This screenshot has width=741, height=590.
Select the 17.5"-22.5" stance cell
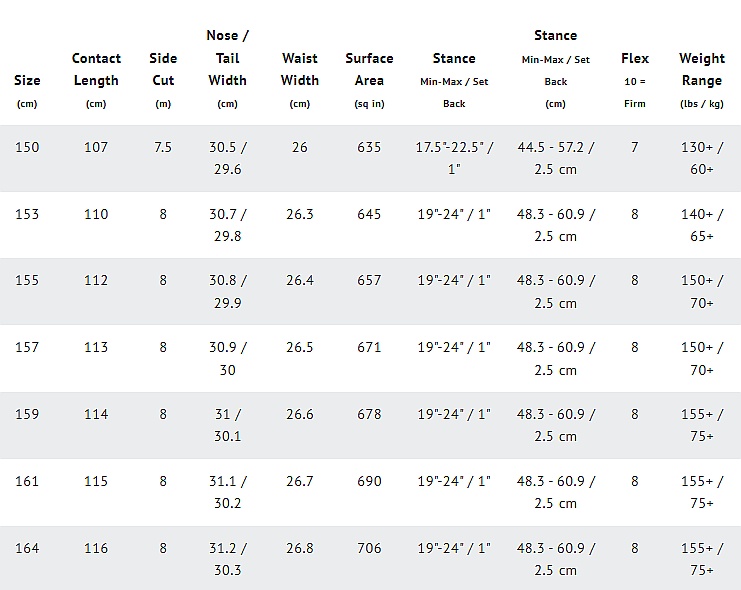454,158
